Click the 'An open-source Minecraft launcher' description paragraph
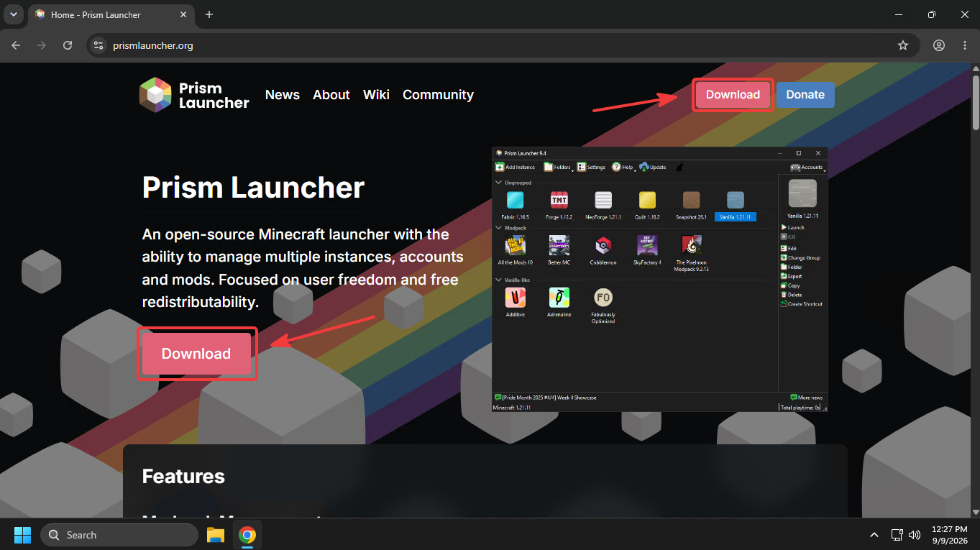This screenshot has width=980, height=550. 303,268
